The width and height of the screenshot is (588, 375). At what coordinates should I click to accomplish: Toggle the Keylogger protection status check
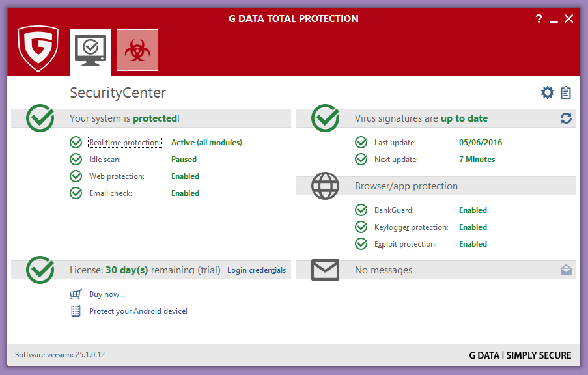click(x=361, y=227)
